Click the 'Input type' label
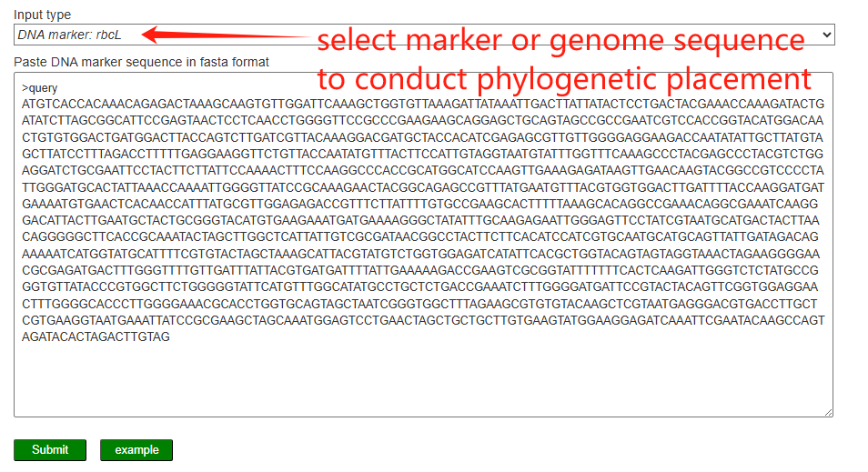868x472 pixels. point(42,15)
